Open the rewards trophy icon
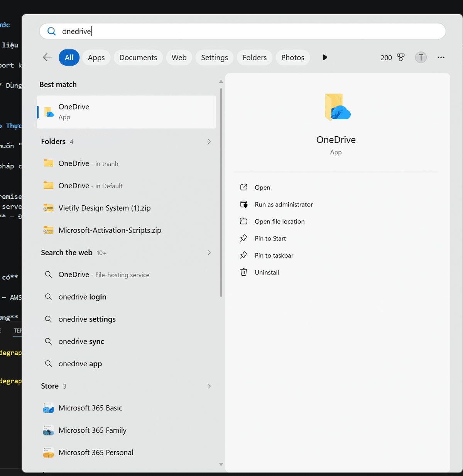Viewport: 463px width, 476px height. [401, 58]
